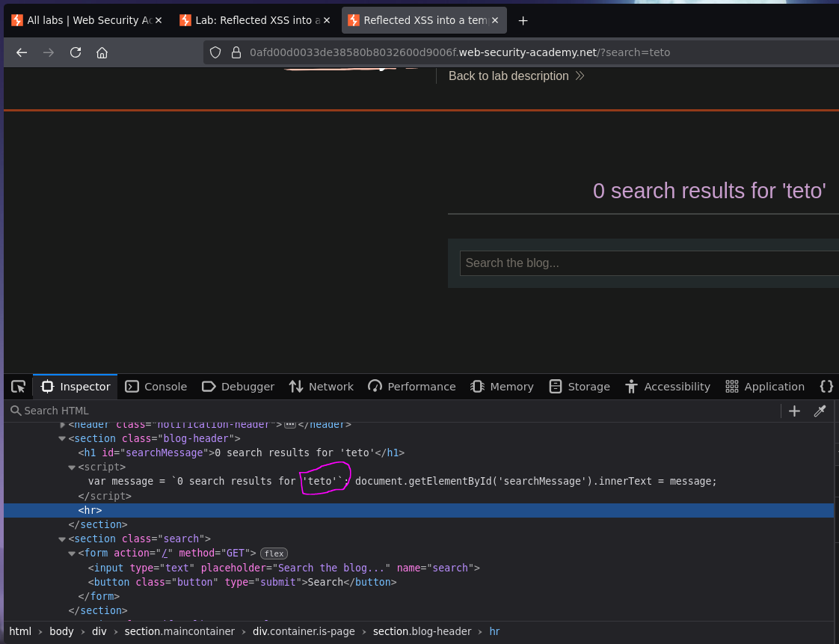Open the Application panel
The height and width of the screenshot is (644, 839).
click(765, 387)
